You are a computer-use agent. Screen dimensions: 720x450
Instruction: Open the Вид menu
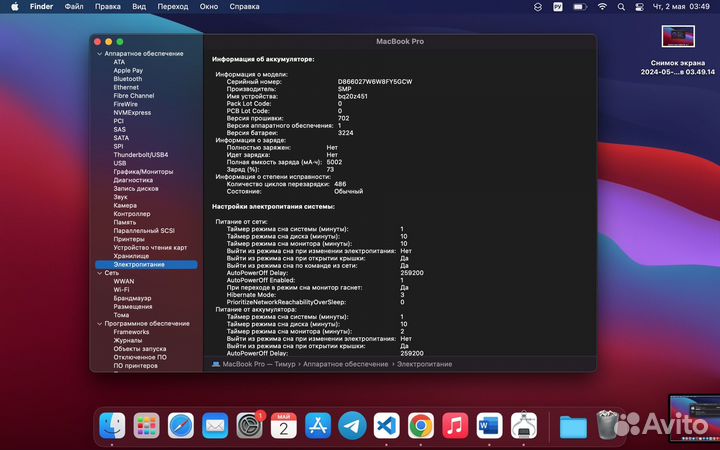[x=139, y=6]
